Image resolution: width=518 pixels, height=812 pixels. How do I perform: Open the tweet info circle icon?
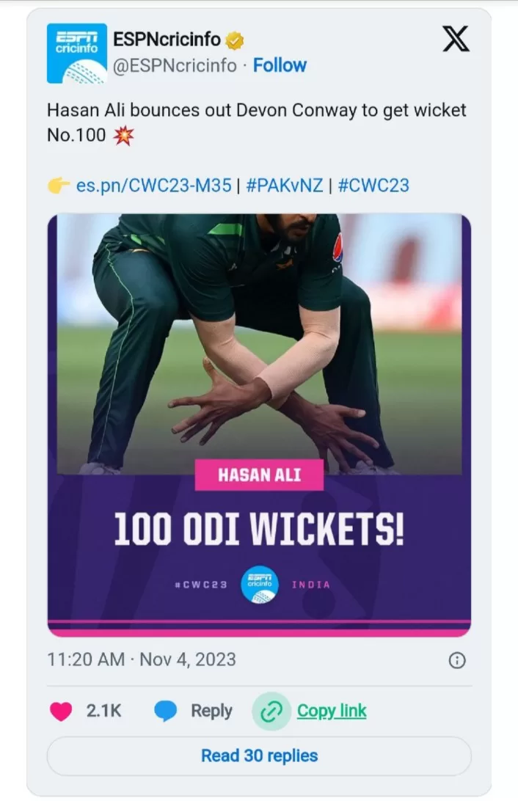[457, 660]
